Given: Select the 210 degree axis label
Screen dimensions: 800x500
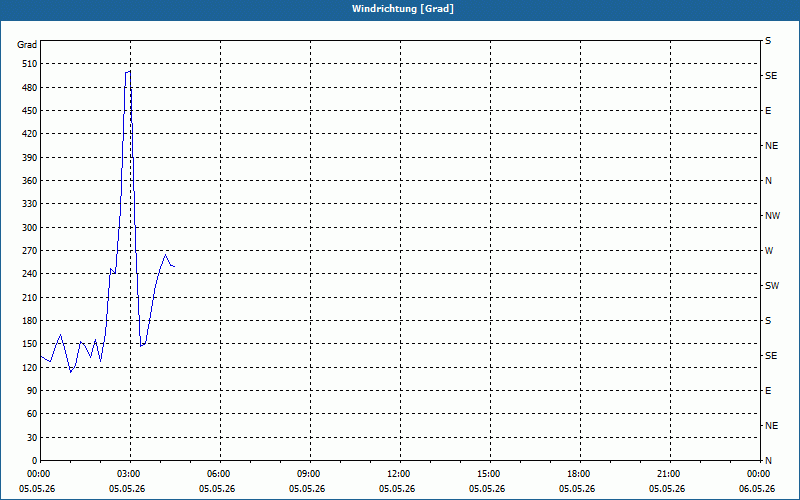Looking at the screenshot, I should click(30, 297).
